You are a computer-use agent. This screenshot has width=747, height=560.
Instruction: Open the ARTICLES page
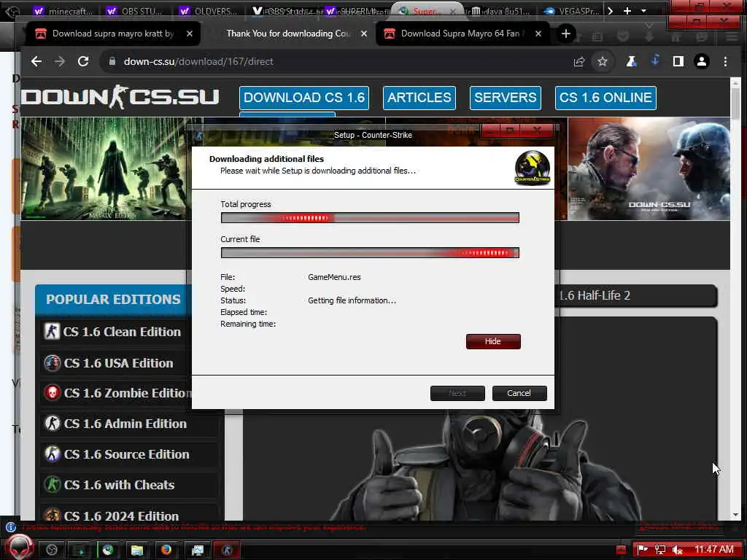(419, 98)
